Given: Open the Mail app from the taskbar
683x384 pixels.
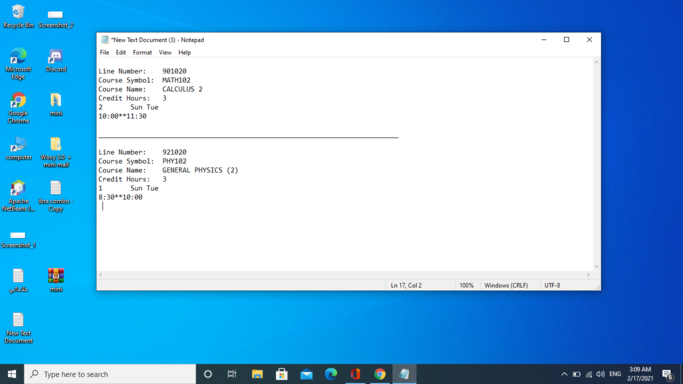Looking at the screenshot, I should 306,374.
